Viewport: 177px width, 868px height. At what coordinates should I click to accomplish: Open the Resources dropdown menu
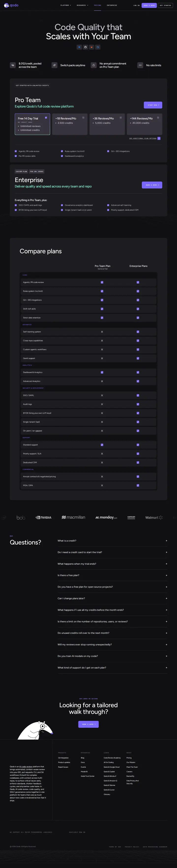82,5
